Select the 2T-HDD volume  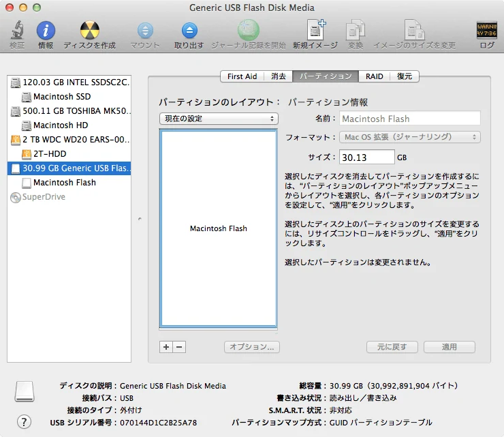click(69, 154)
